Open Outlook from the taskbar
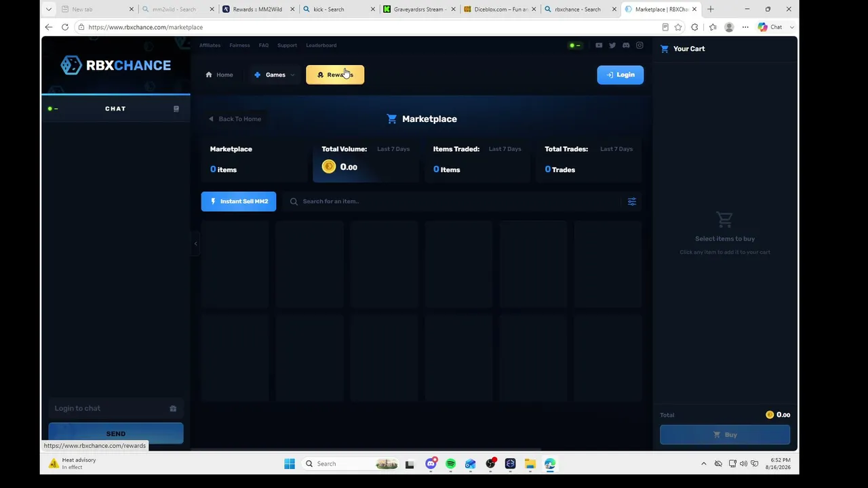This screenshot has width=868, height=488. (470, 464)
